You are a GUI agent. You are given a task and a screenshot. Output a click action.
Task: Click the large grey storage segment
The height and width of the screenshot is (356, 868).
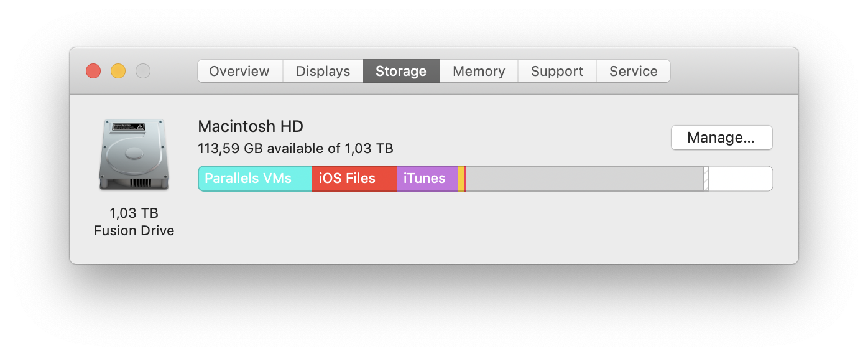584,179
